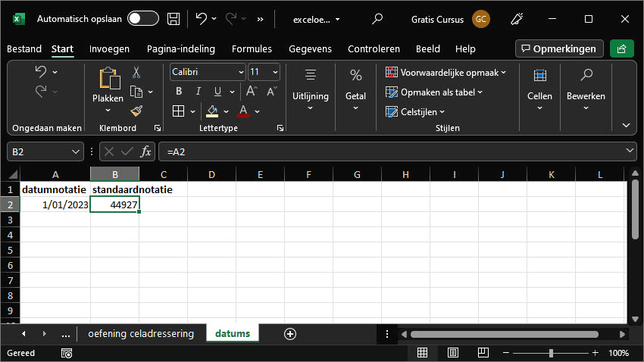Click the Plakken paste icon

coord(109,79)
